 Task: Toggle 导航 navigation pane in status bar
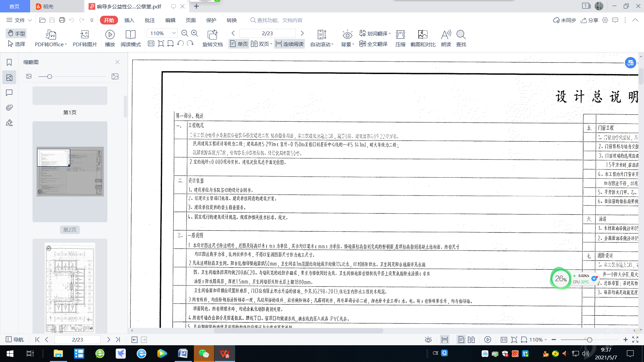pyautogui.click(x=15, y=340)
